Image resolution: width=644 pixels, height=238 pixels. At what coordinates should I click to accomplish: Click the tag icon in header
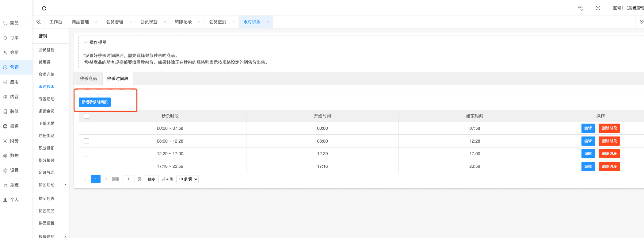581,8
